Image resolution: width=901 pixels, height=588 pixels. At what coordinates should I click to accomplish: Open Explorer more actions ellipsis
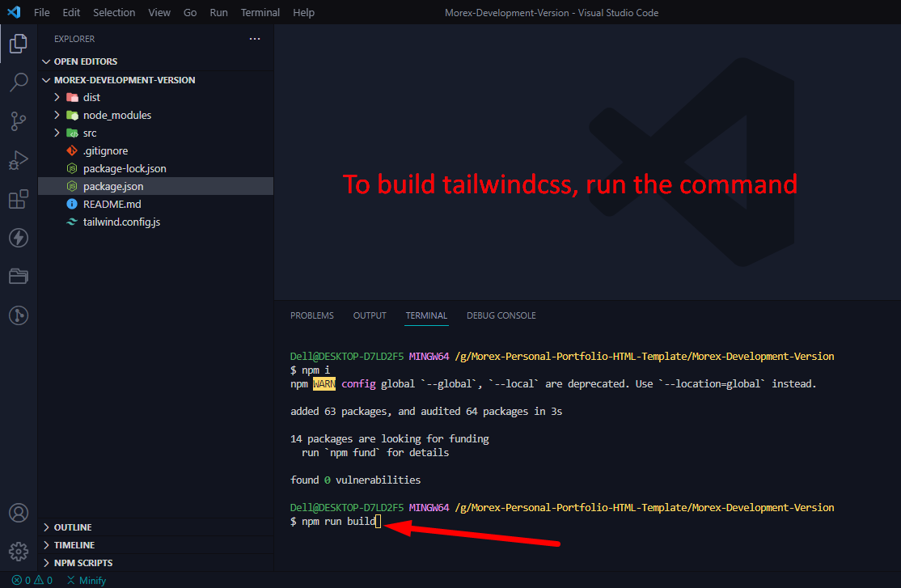[x=255, y=39]
